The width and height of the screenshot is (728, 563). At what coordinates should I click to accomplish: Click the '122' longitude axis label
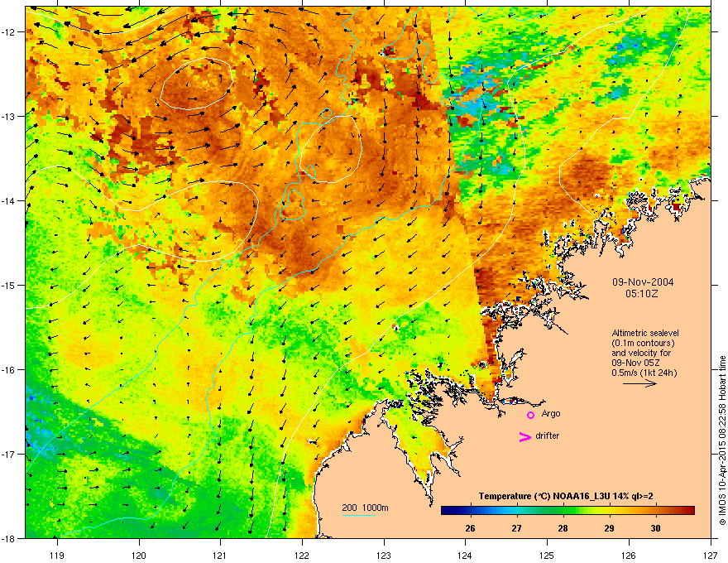(x=302, y=555)
